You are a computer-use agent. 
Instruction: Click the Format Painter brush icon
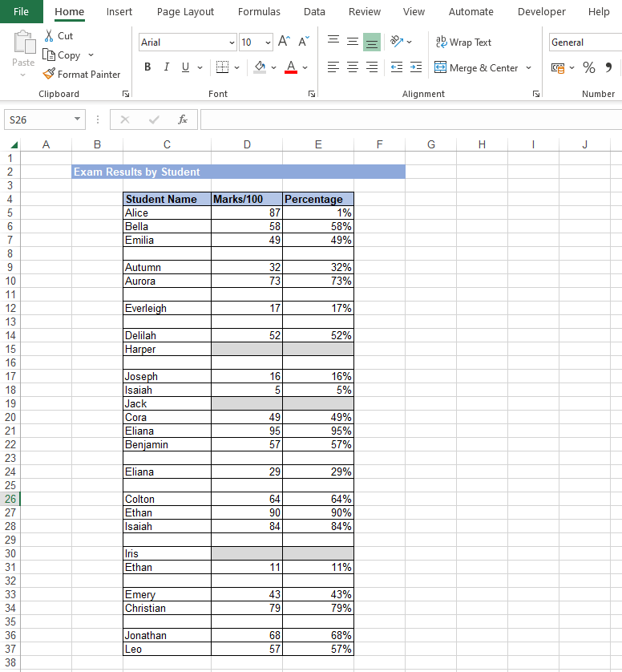pos(50,75)
